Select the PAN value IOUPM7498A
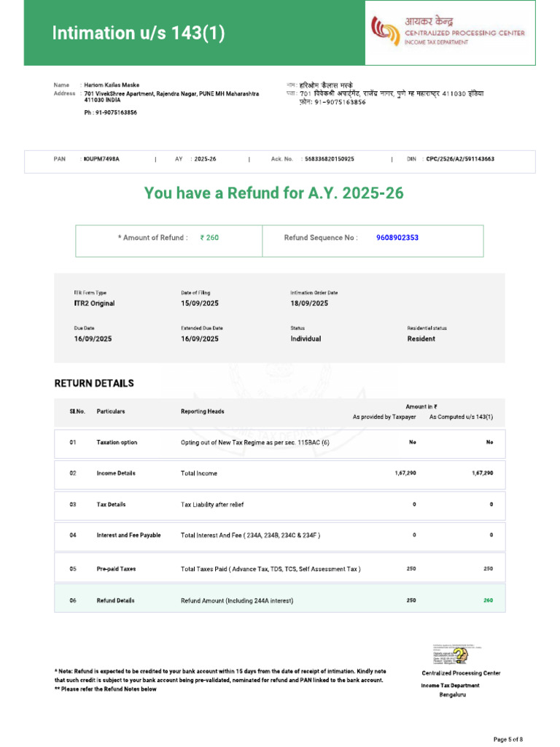The image size is (560, 747). 101,159
